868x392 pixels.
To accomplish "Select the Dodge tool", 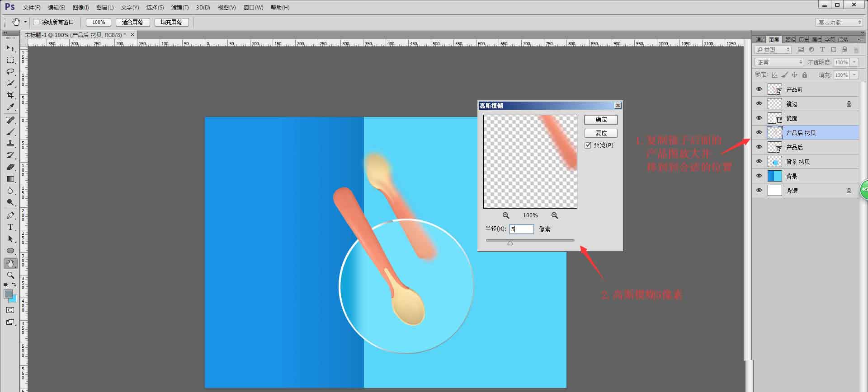I will (10, 202).
